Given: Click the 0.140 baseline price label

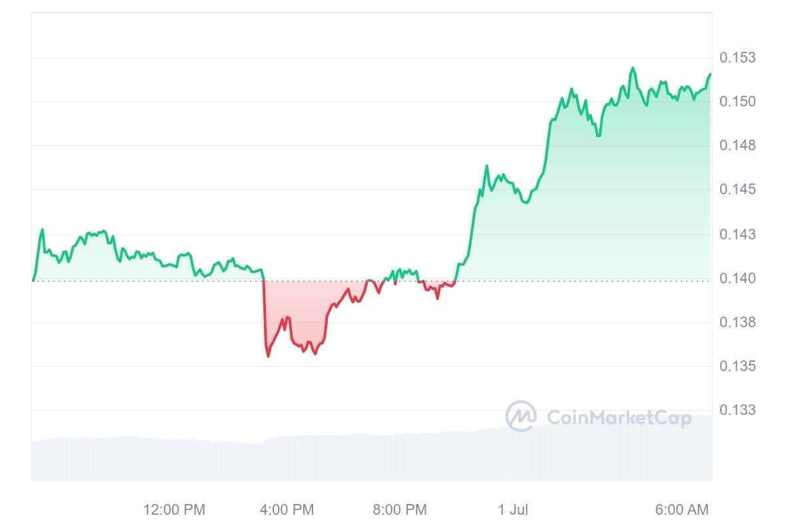Looking at the screenshot, I should pos(738,279).
